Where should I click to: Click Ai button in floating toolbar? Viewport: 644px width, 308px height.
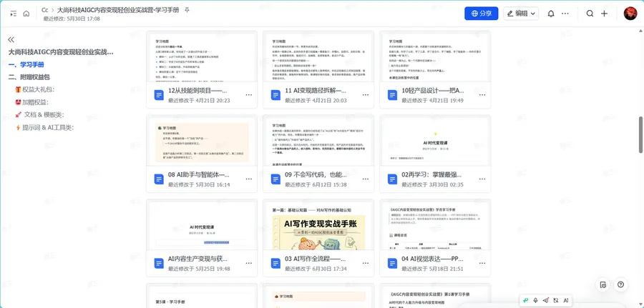tap(566, 301)
